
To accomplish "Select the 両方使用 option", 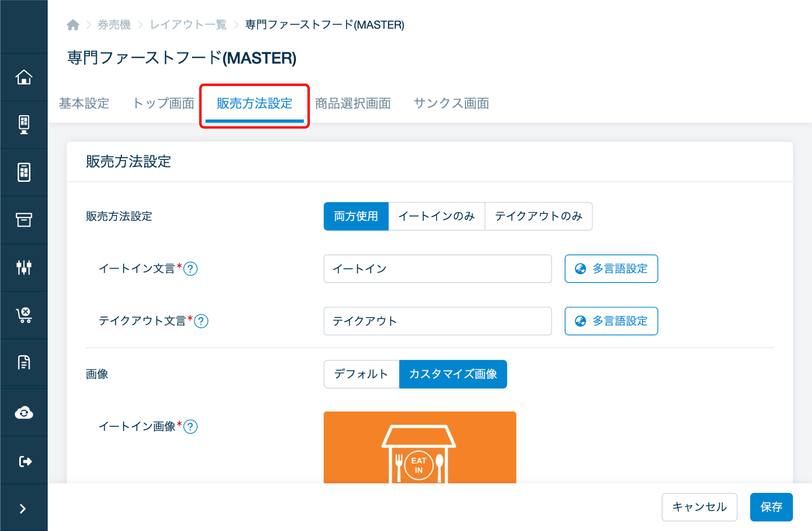I will [356, 216].
